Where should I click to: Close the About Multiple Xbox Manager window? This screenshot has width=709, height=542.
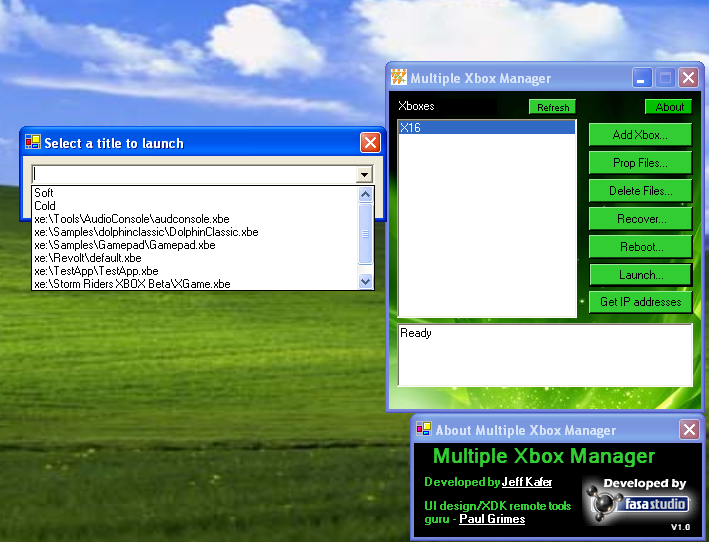coord(690,429)
